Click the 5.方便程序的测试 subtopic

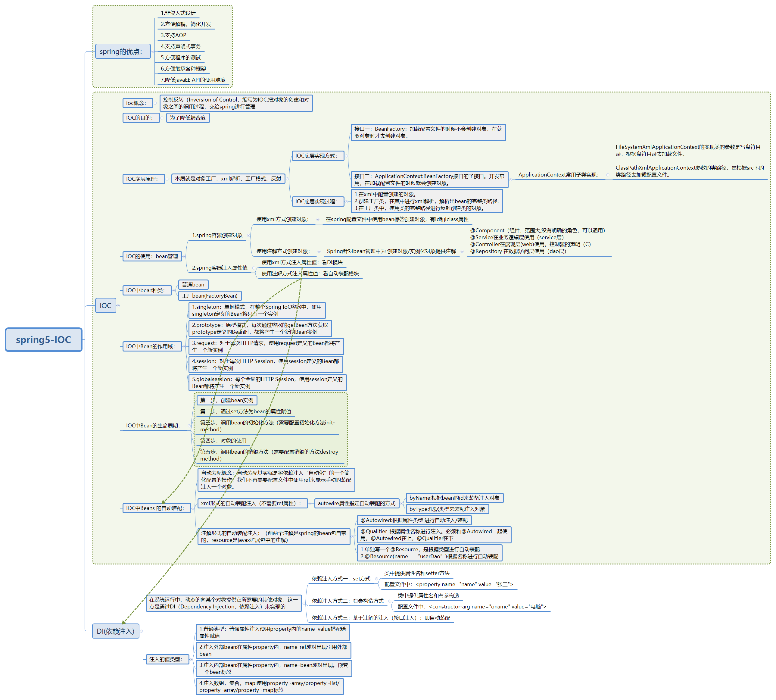pyautogui.click(x=181, y=58)
